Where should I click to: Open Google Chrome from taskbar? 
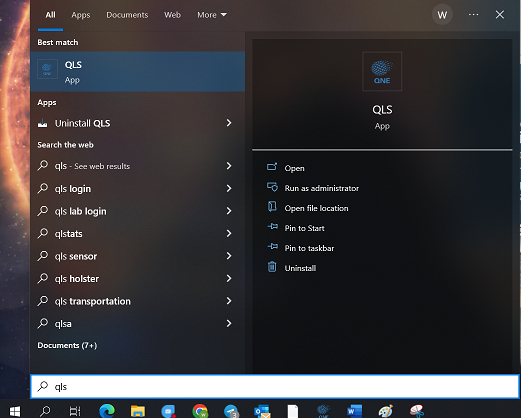click(x=200, y=411)
